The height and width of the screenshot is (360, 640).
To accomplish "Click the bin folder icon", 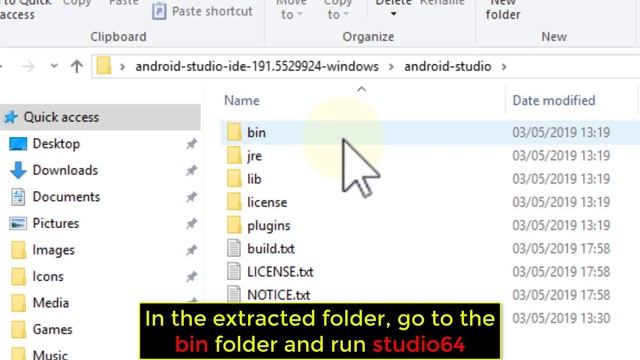I will (234, 132).
